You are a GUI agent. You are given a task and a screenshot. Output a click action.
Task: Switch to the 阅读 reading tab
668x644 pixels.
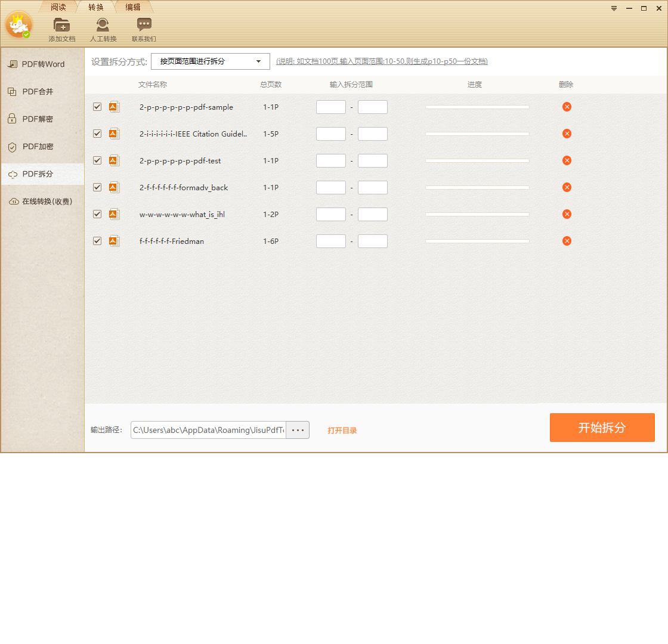coord(58,7)
